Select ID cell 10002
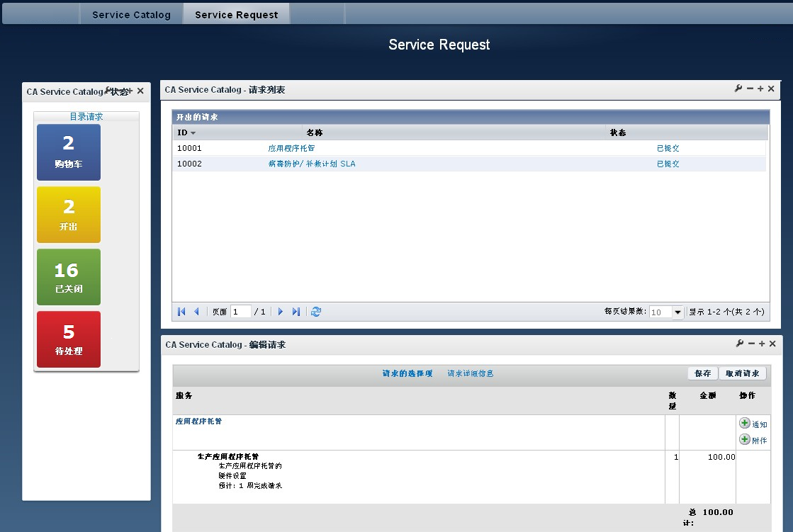 [189, 164]
